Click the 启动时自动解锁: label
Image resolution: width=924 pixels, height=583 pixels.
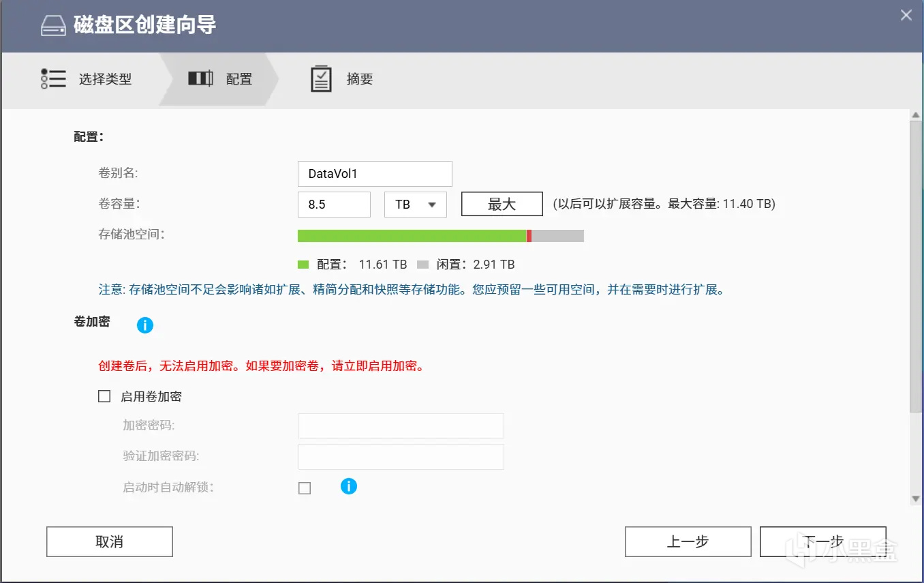click(x=168, y=488)
